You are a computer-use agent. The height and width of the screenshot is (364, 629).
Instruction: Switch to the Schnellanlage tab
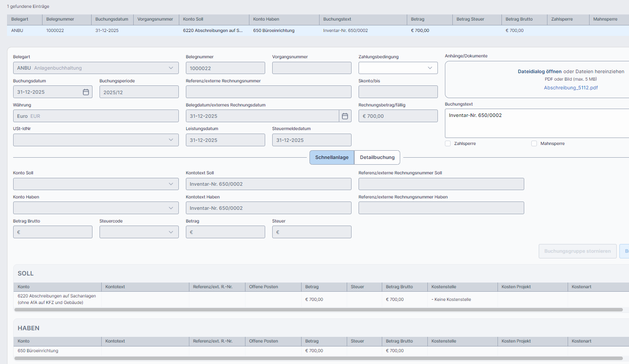coord(332,157)
